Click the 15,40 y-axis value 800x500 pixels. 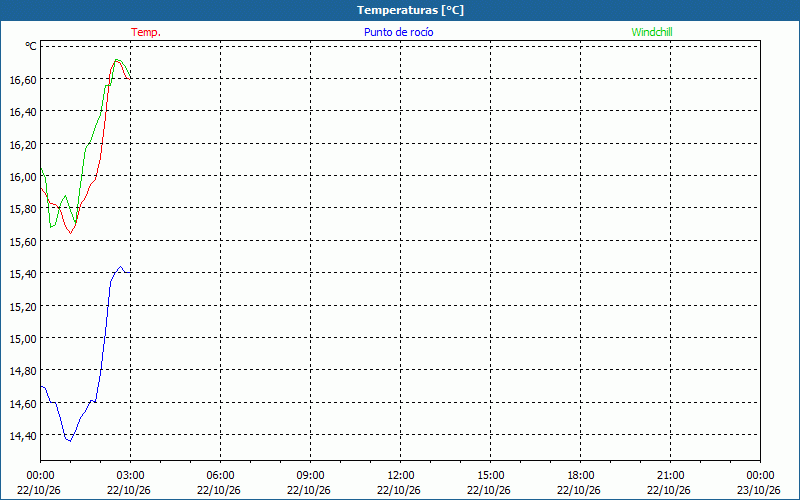click(x=23, y=273)
